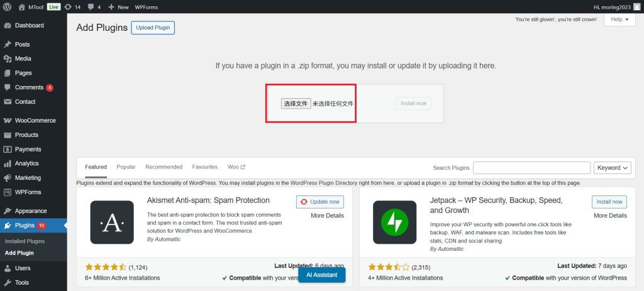Click the Upload Plugin button
The height and width of the screenshot is (291, 644).
click(x=153, y=28)
